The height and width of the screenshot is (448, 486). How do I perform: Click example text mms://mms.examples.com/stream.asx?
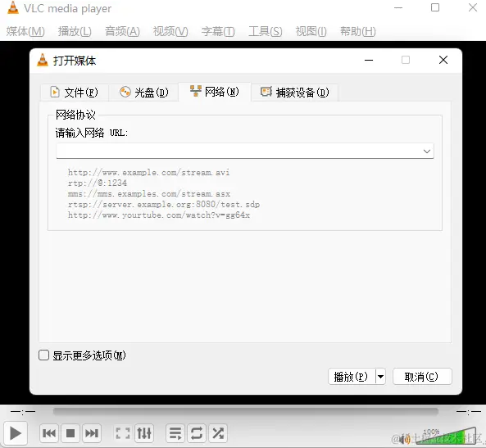tap(149, 194)
